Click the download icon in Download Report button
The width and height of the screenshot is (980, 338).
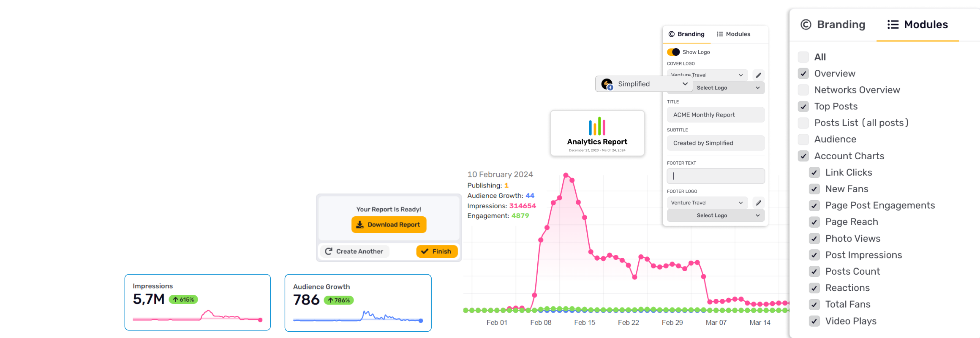[360, 224]
